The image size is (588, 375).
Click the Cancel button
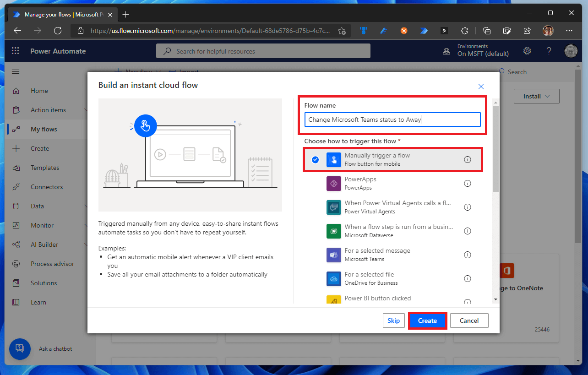point(469,321)
